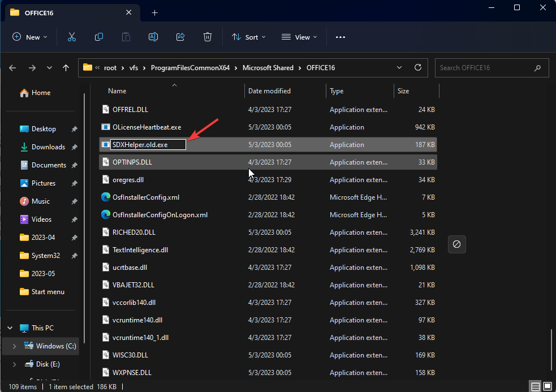Click the round circle-slash button on right

(x=456, y=244)
